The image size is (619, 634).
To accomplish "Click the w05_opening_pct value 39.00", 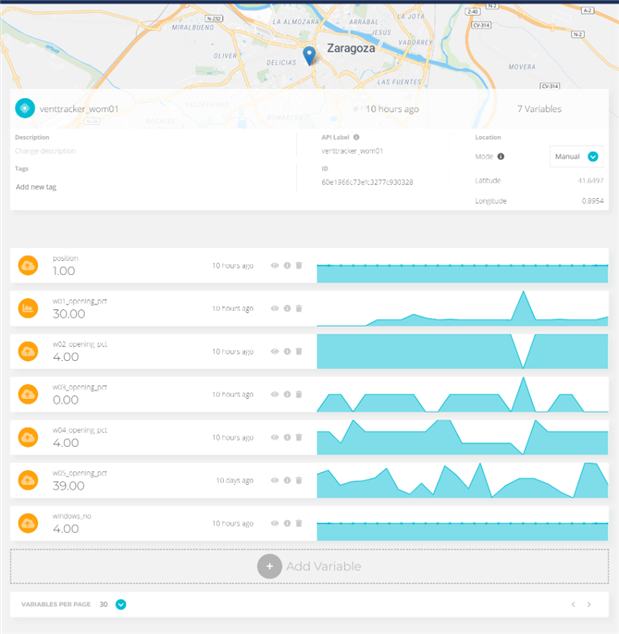I will [68, 486].
